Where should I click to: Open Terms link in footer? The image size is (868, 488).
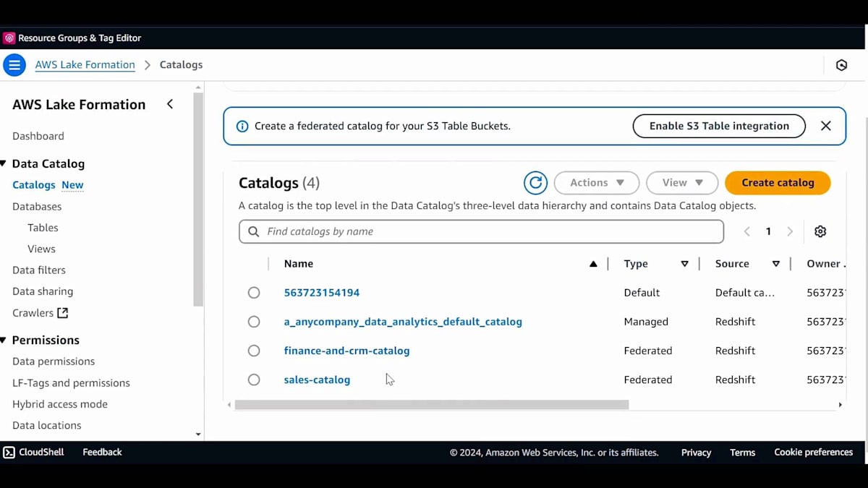tap(742, 453)
